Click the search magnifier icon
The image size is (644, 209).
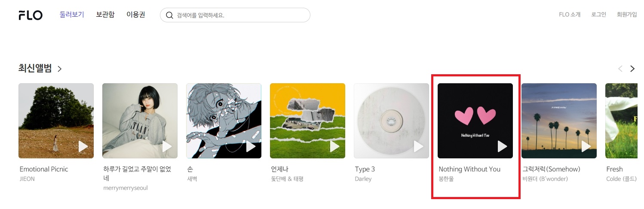[x=169, y=15]
